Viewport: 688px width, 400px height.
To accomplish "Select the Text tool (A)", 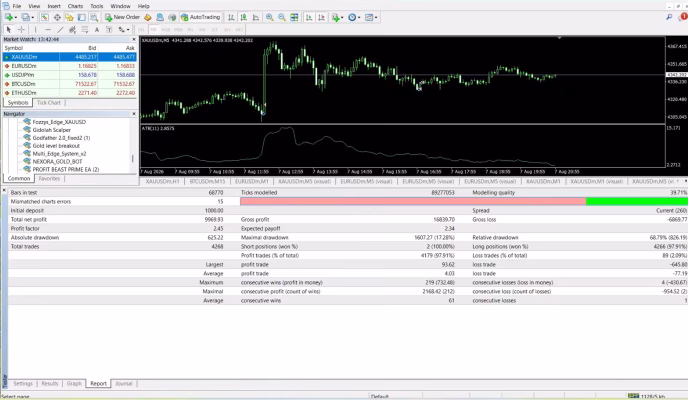I will [x=97, y=29].
